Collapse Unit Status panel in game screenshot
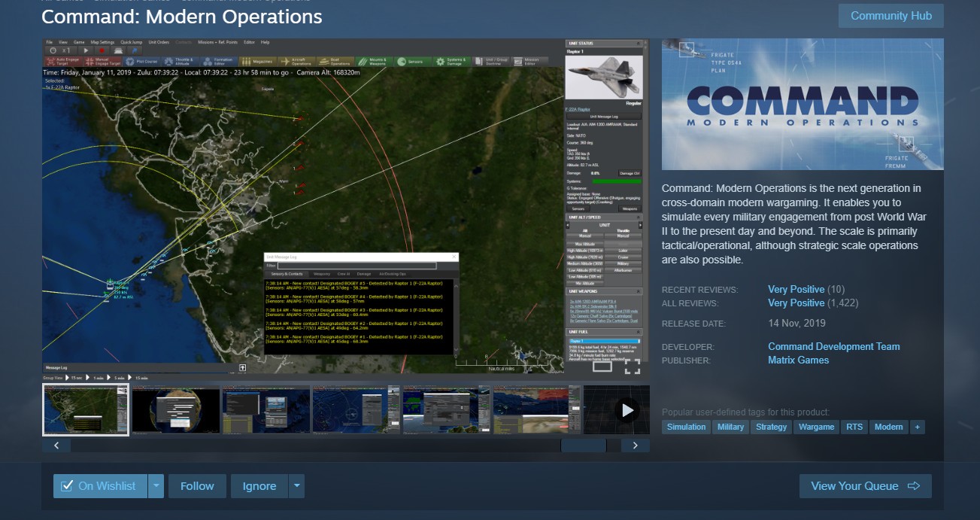 tap(638, 43)
